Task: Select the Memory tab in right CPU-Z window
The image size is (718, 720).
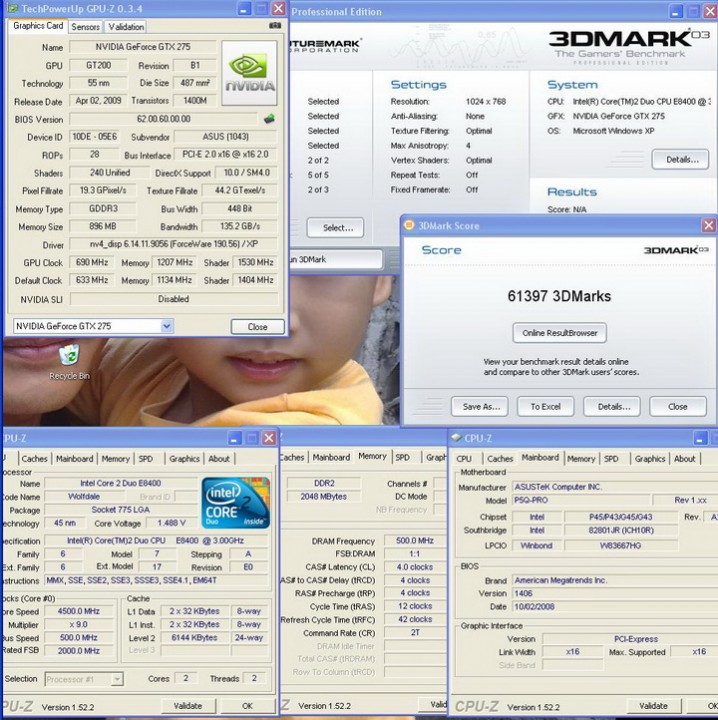Action: (581, 458)
